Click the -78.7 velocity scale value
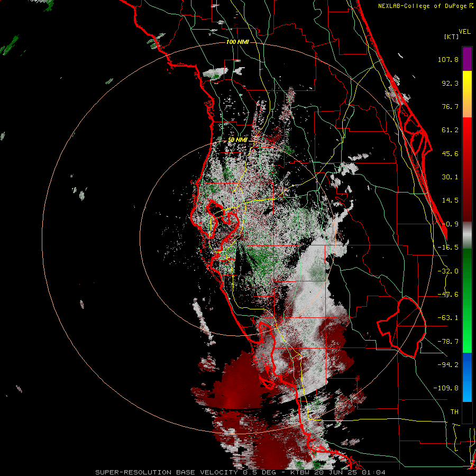 click(x=448, y=342)
